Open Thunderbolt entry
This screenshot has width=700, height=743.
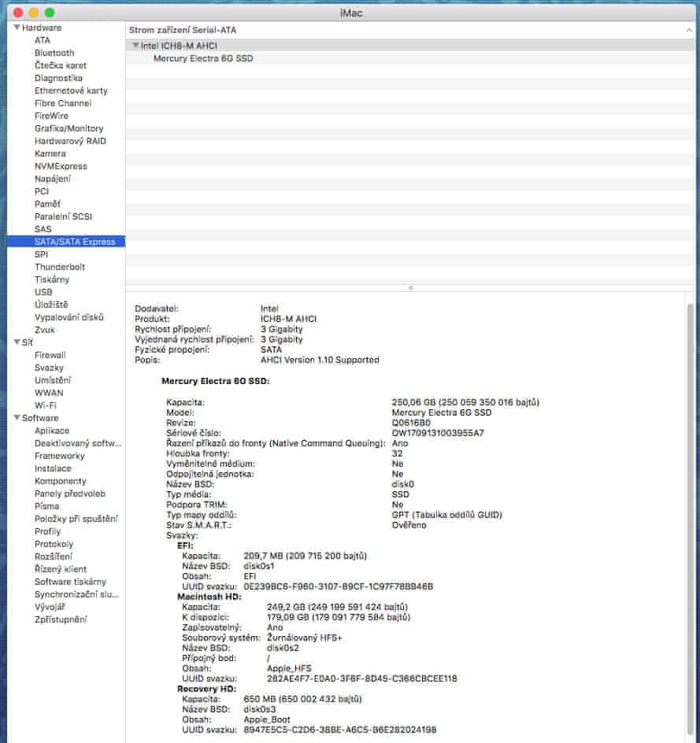coord(60,267)
